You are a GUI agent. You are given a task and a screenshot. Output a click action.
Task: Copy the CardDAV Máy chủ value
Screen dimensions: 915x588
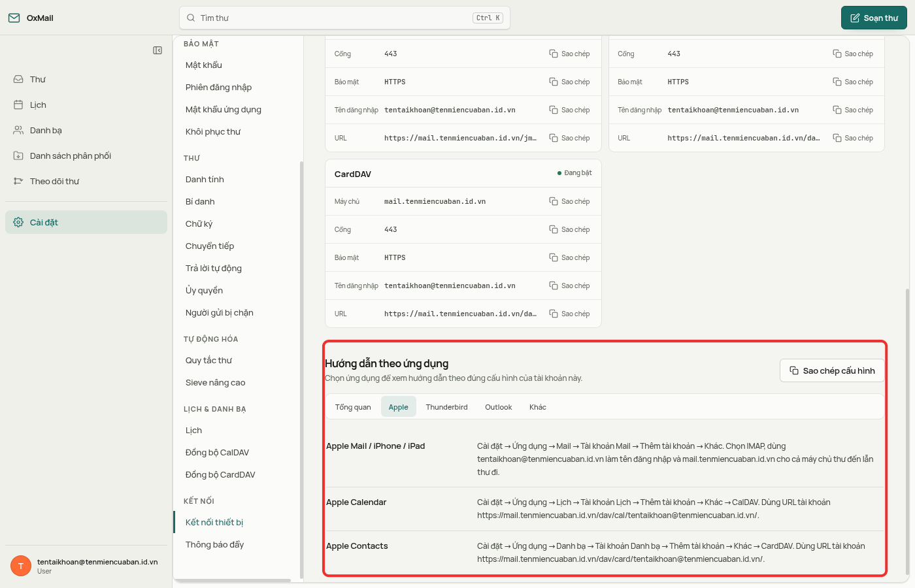coord(569,201)
